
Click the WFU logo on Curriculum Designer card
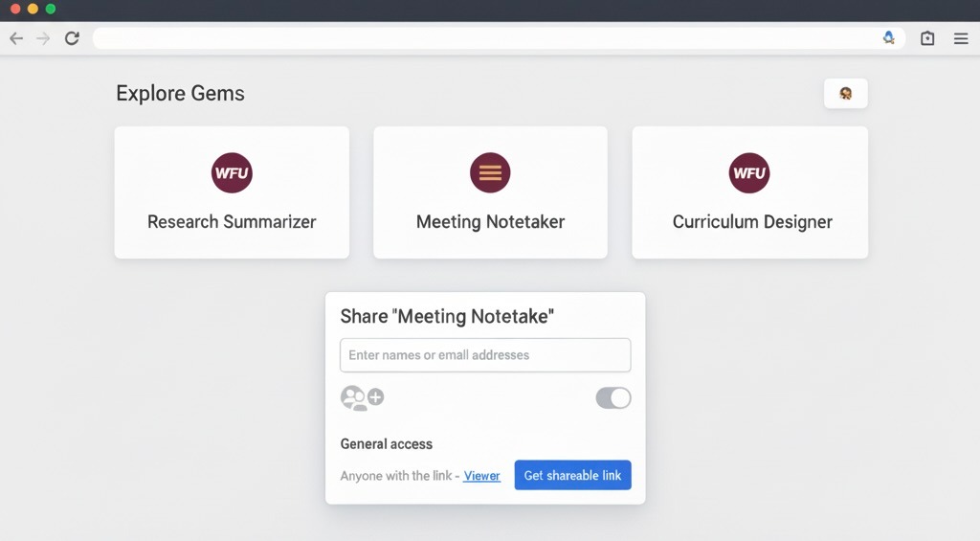[x=749, y=173]
